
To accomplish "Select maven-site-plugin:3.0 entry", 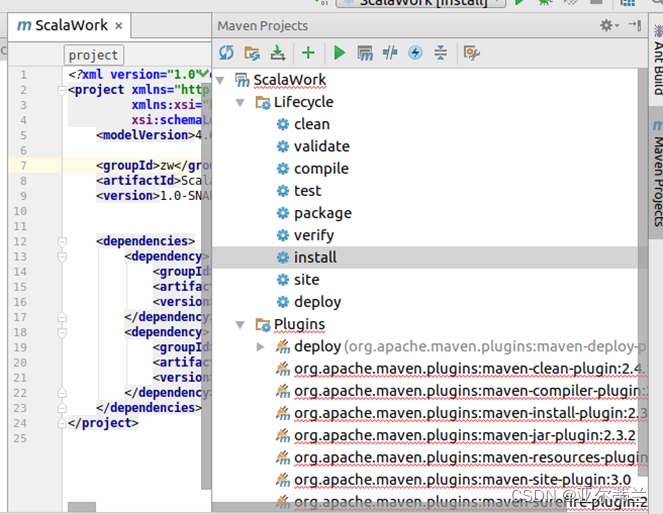I will 463,480.
